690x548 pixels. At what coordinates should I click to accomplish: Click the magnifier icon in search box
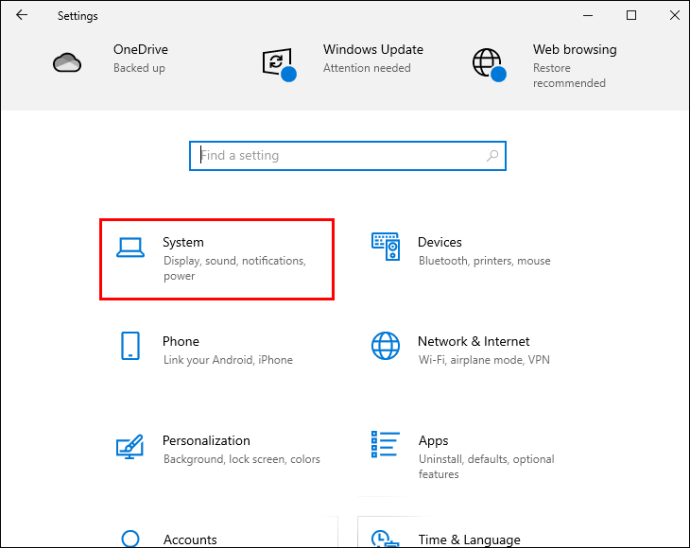coord(492,155)
